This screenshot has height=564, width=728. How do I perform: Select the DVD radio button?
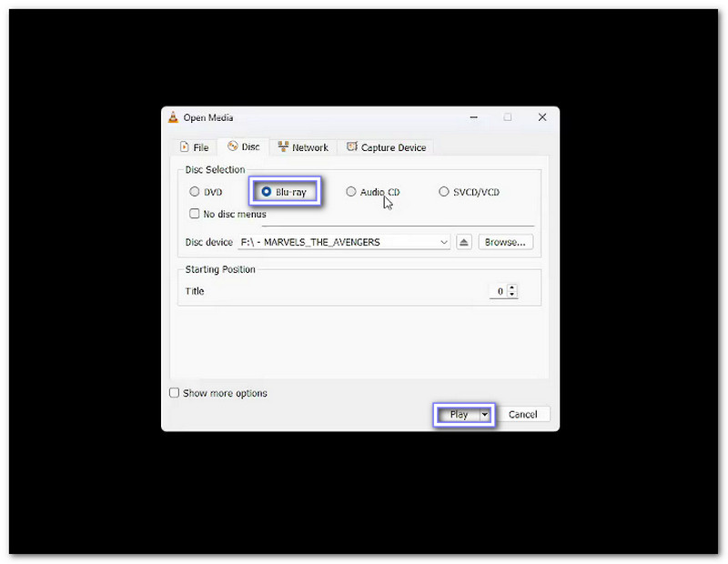195,191
